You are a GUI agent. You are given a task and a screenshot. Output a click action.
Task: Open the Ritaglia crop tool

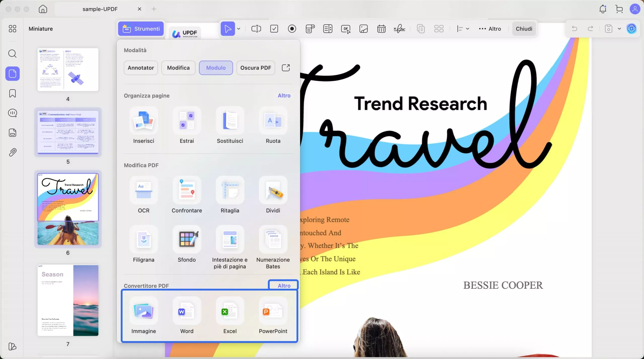coord(230,190)
